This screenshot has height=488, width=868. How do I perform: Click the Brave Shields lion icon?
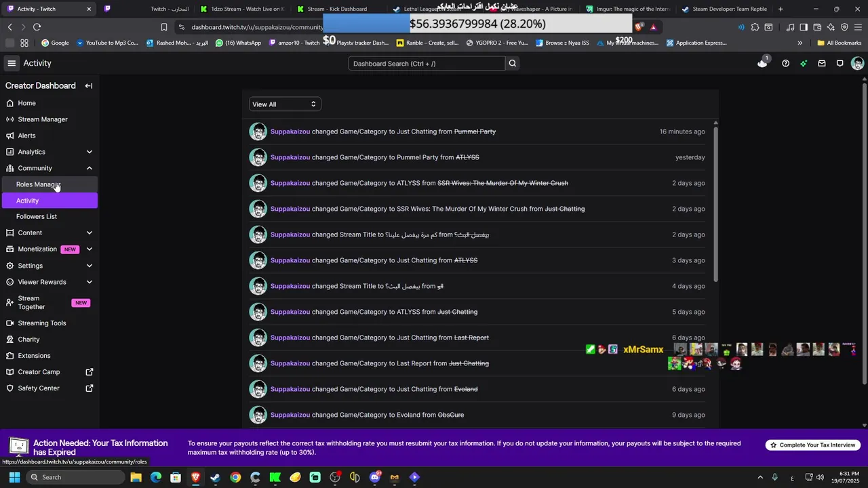[x=639, y=27]
